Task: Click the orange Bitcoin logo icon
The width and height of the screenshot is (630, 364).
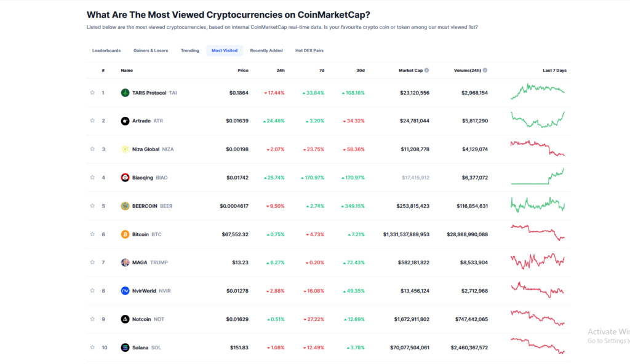Action: coord(125,234)
